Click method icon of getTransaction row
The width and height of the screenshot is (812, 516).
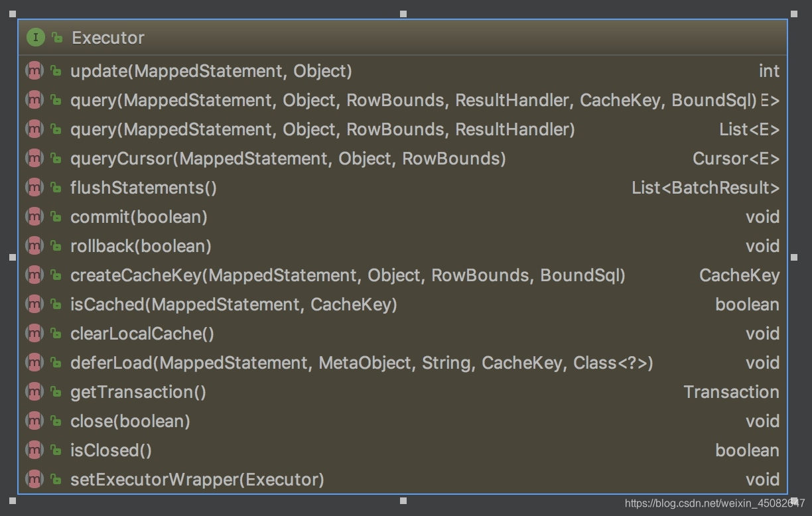click(34, 391)
